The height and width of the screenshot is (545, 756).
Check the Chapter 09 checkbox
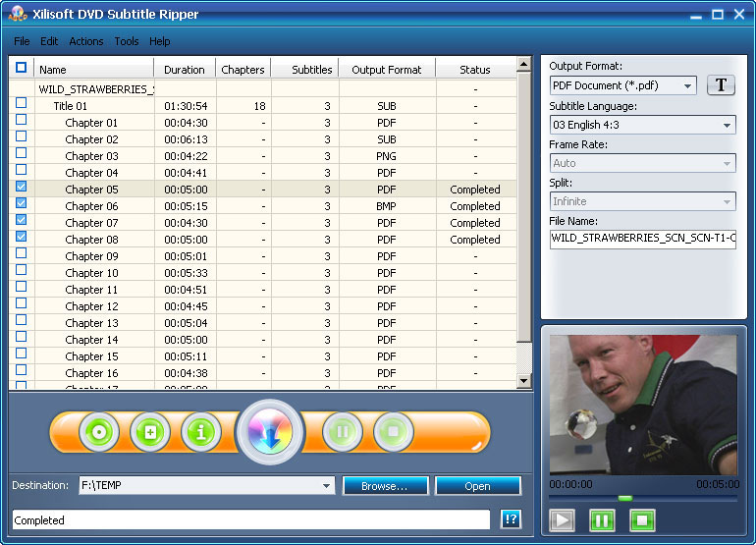[21, 253]
